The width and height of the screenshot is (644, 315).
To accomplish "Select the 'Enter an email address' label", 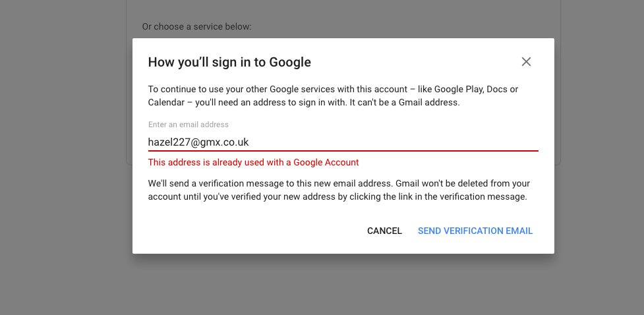I will click(x=188, y=125).
